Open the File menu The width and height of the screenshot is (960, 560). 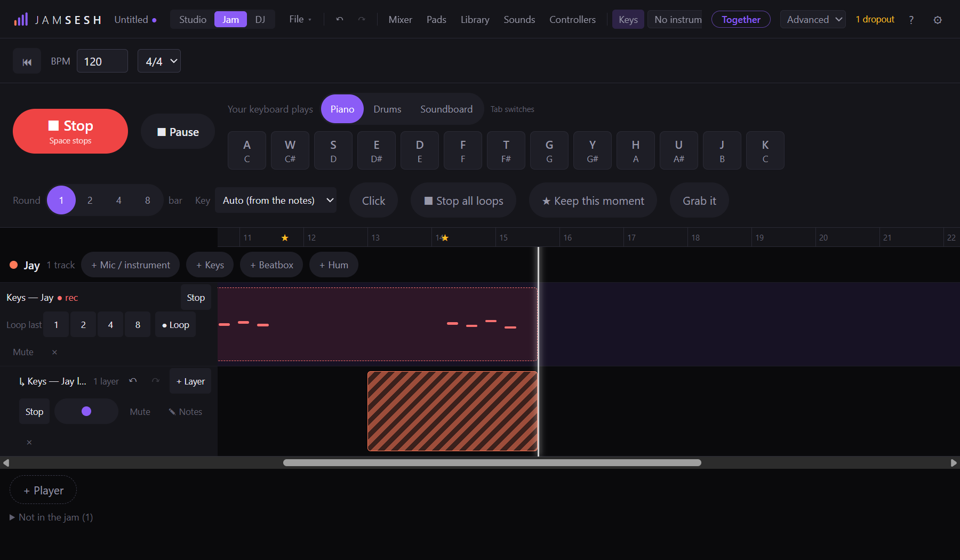[300, 19]
